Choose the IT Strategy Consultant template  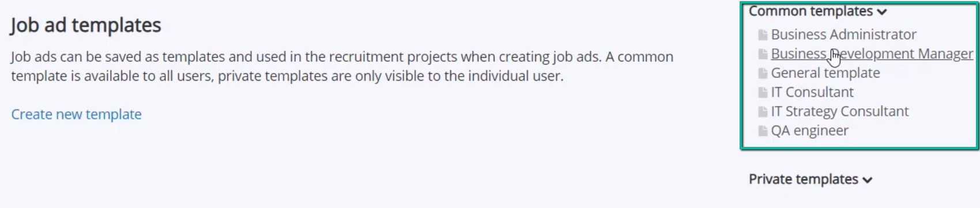coord(839,111)
